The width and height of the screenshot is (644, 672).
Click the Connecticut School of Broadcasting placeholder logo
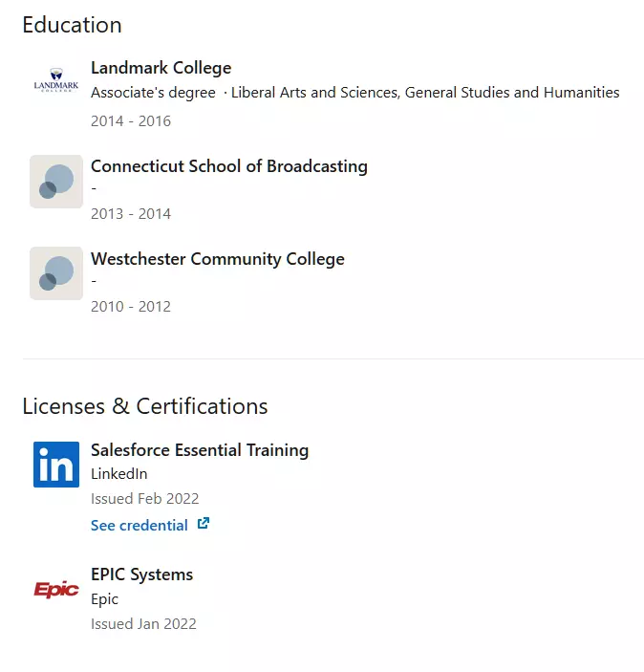[56, 182]
